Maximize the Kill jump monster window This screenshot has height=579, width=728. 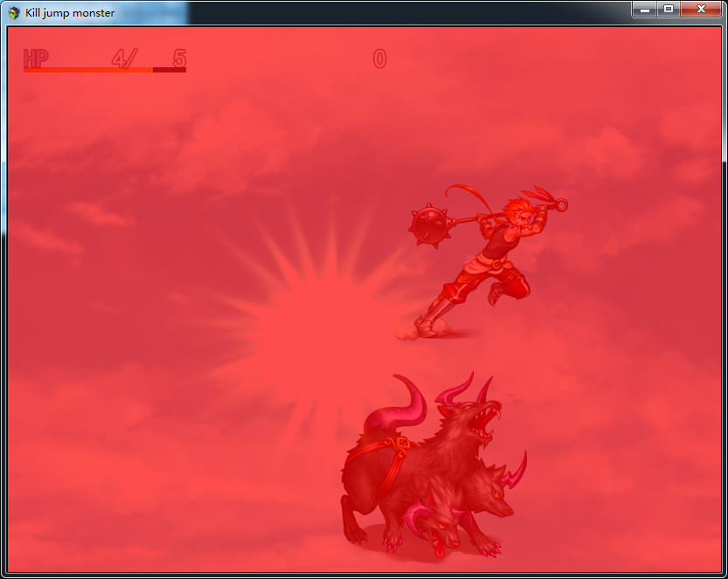coord(669,9)
